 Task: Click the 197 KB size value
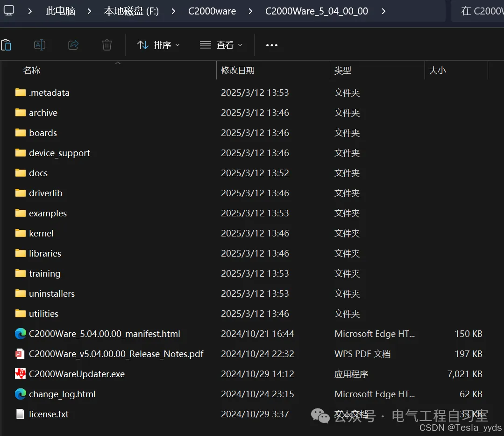pos(469,354)
